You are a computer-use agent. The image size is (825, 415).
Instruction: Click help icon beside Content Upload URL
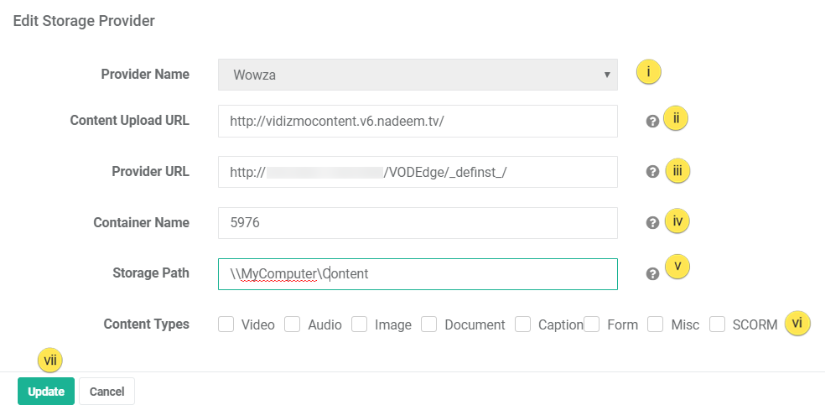click(652, 121)
